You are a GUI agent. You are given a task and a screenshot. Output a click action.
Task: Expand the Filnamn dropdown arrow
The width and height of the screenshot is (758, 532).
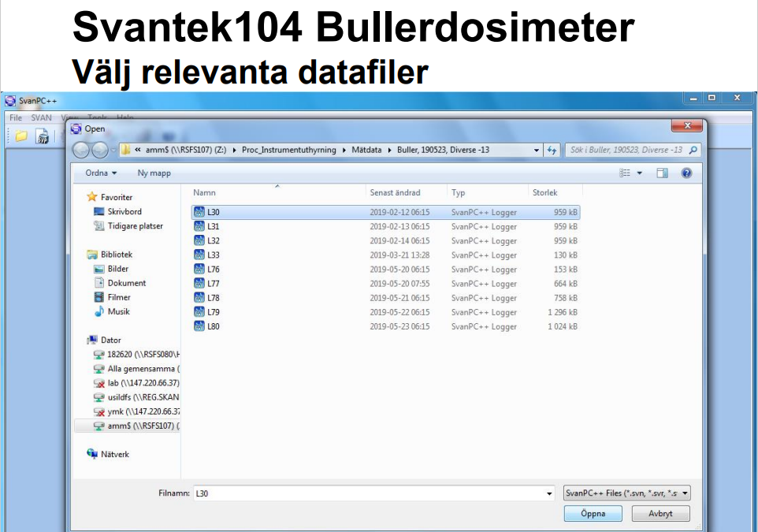coord(549,493)
